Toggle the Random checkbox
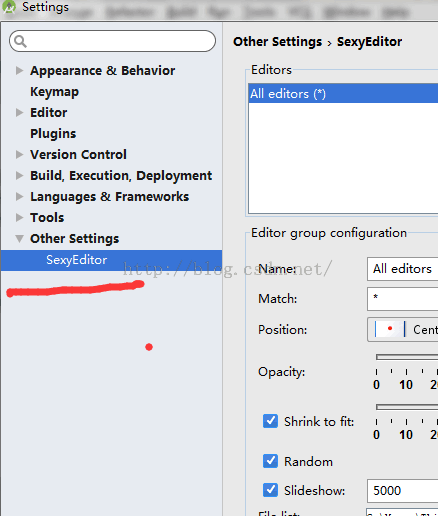The height and width of the screenshot is (516, 438). coord(270,461)
